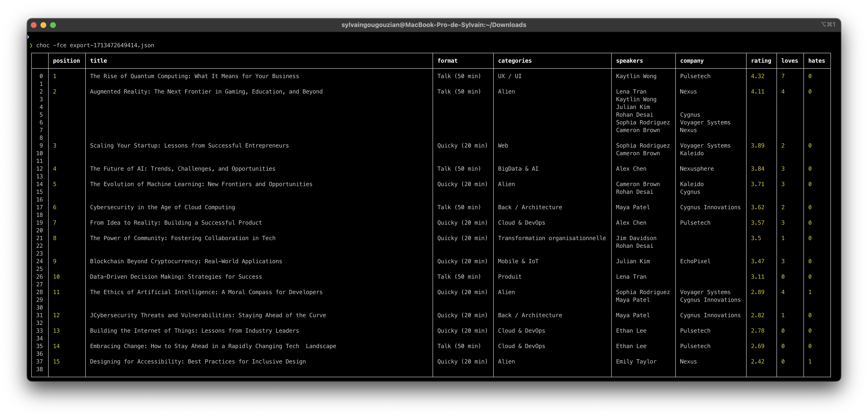Screen dimensions: 868x417
Task: Select title 'JCybersecurity Threats and Vulnerabilities' text
Action: click(208, 315)
